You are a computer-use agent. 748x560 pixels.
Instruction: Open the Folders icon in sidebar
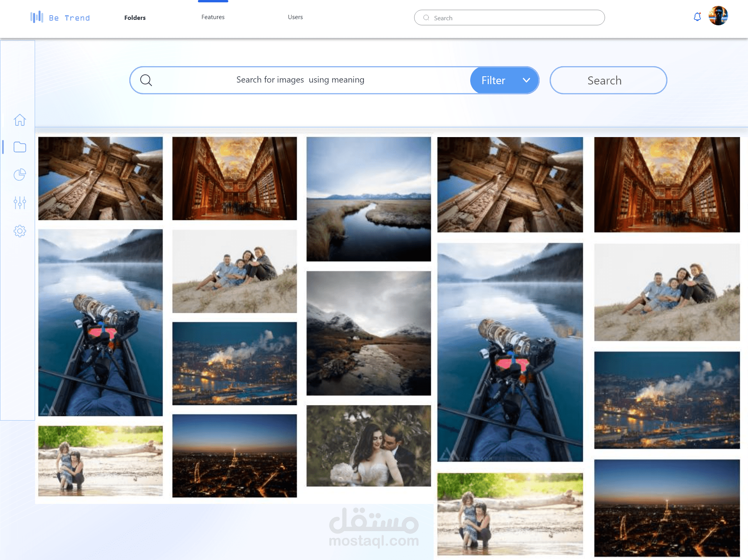[x=20, y=147]
